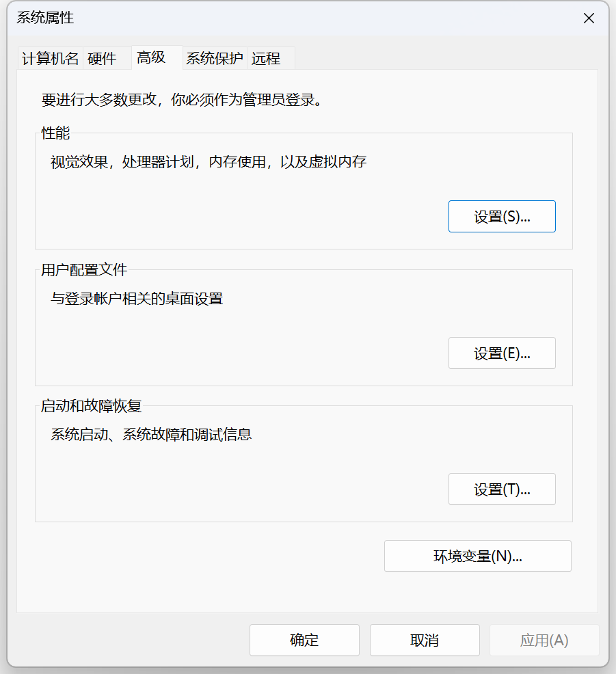Open the 硬件 tab
Screen dimensions: 616x674
tap(103, 59)
